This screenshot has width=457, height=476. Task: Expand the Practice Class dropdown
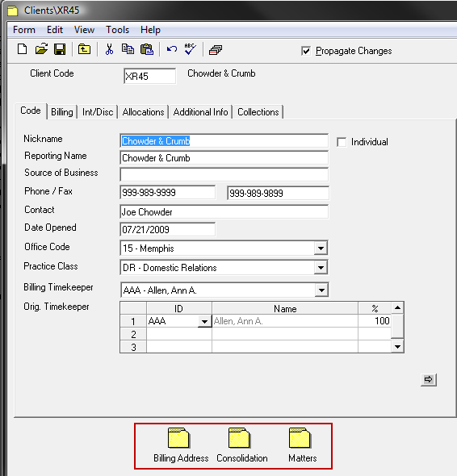321,268
